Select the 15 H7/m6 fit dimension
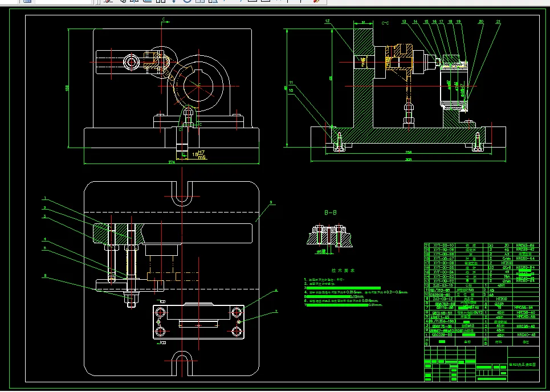 (x=198, y=154)
